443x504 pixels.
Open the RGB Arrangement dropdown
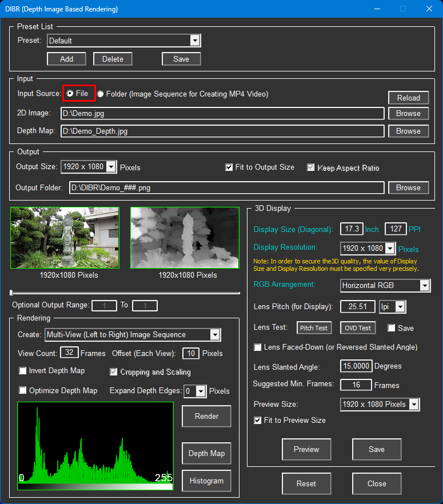click(424, 285)
